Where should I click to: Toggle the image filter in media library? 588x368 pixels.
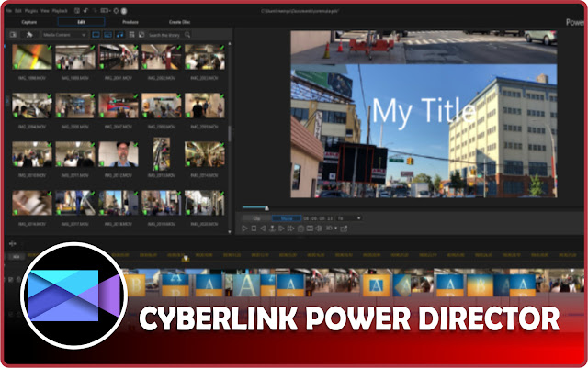pyautogui.click(x=108, y=35)
